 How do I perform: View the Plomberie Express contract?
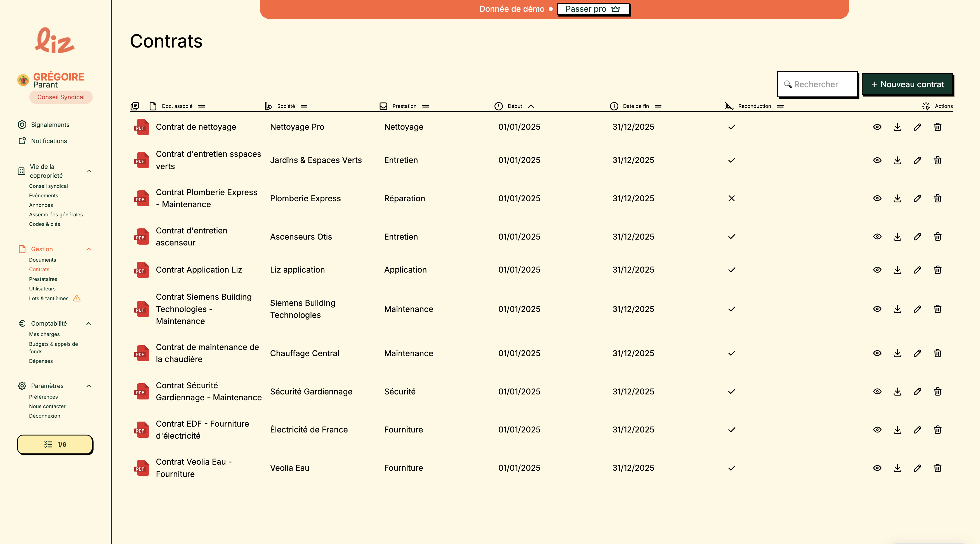(x=877, y=198)
